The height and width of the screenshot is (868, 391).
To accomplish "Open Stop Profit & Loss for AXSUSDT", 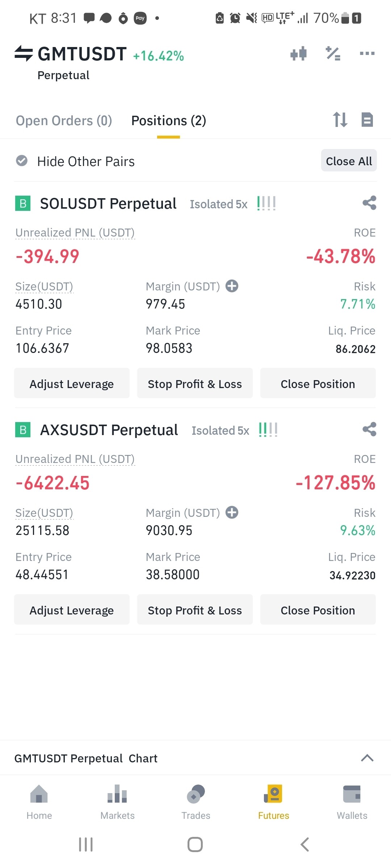I will 195,610.
